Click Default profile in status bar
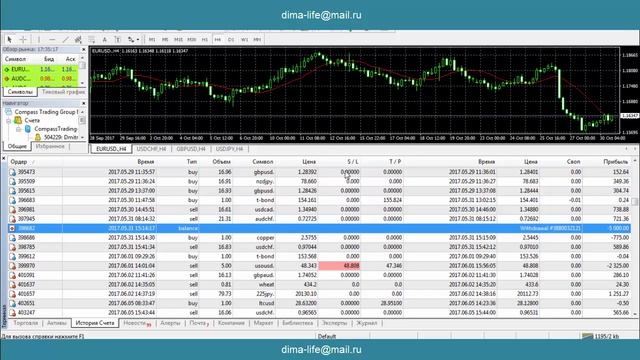 click(327, 337)
